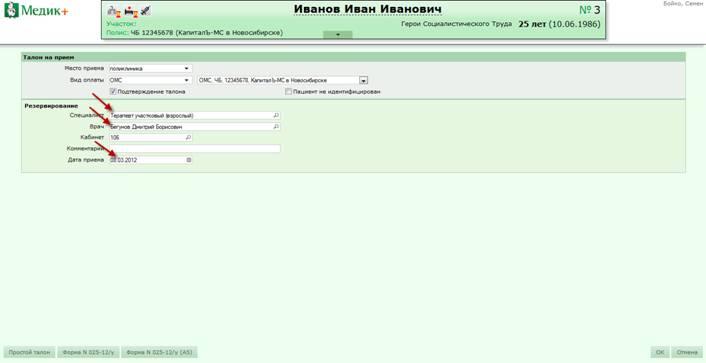Click the Медик+ logo
The width and height of the screenshot is (706, 363).
36,11
